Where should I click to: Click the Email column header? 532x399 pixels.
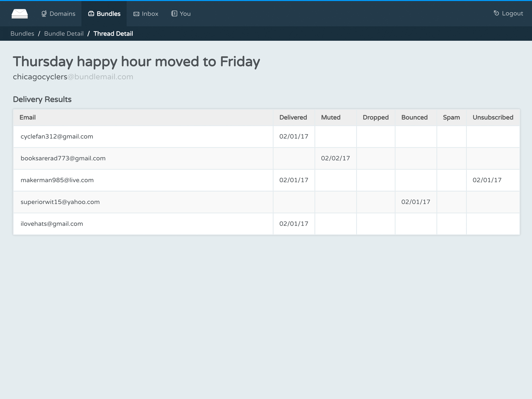point(143,117)
